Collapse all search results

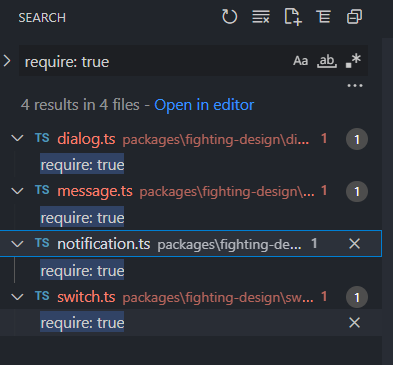click(354, 17)
